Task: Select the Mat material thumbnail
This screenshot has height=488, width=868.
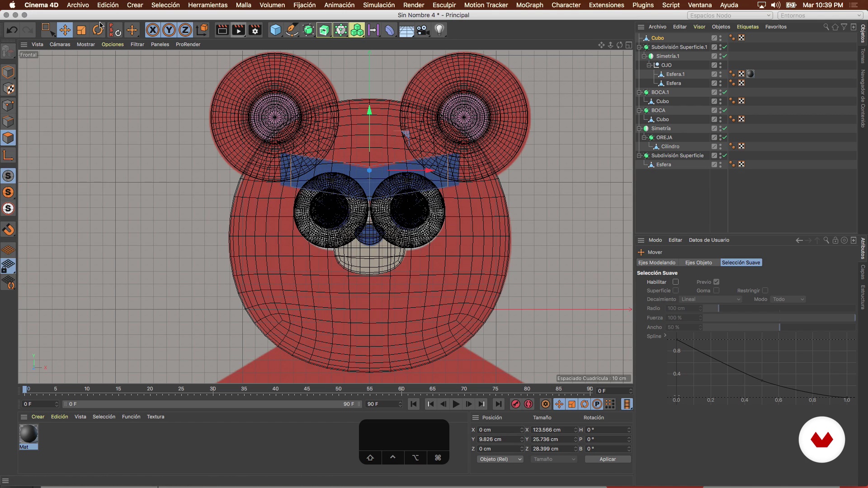Action: (28, 437)
